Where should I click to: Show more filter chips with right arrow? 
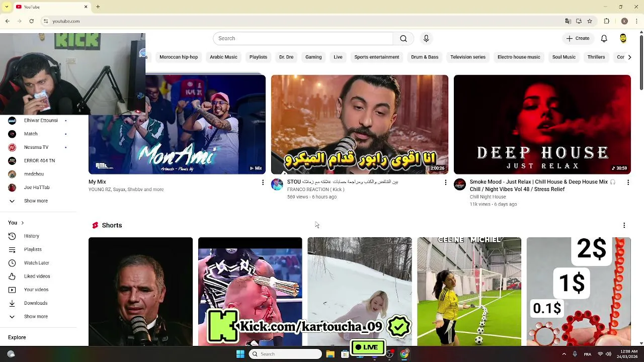[629, 57]
